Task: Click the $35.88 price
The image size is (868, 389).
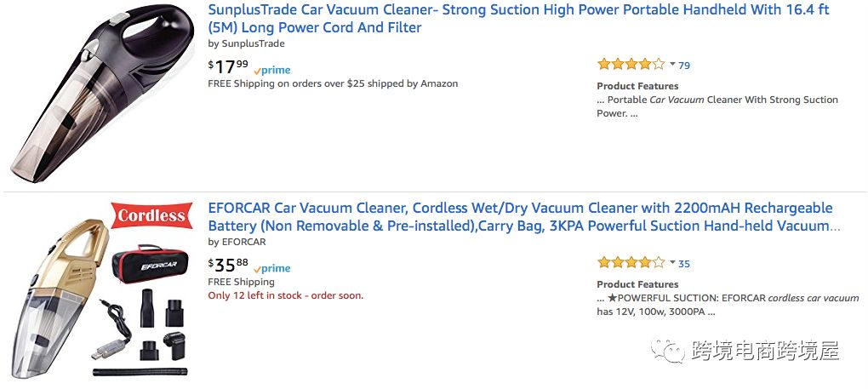Action: pos(229,265)
